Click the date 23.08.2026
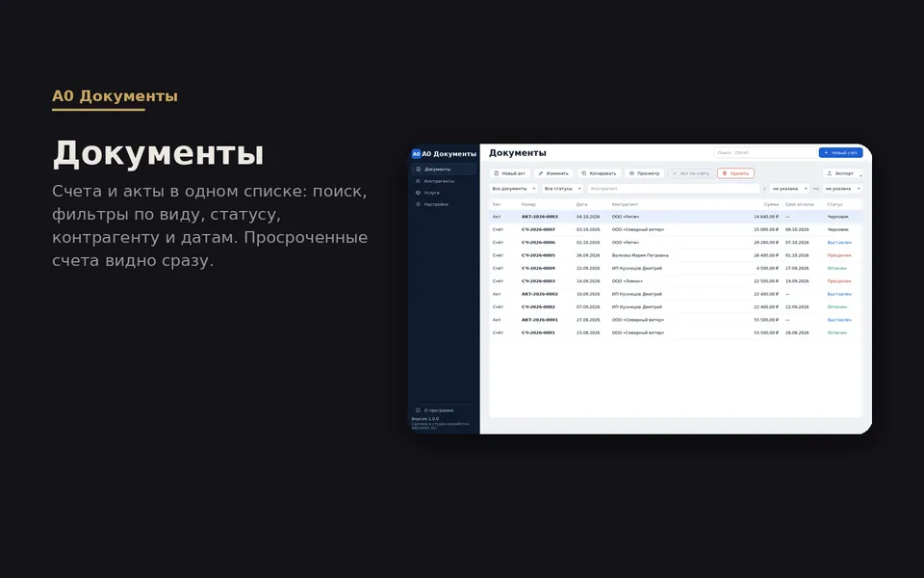 point(588,333)
